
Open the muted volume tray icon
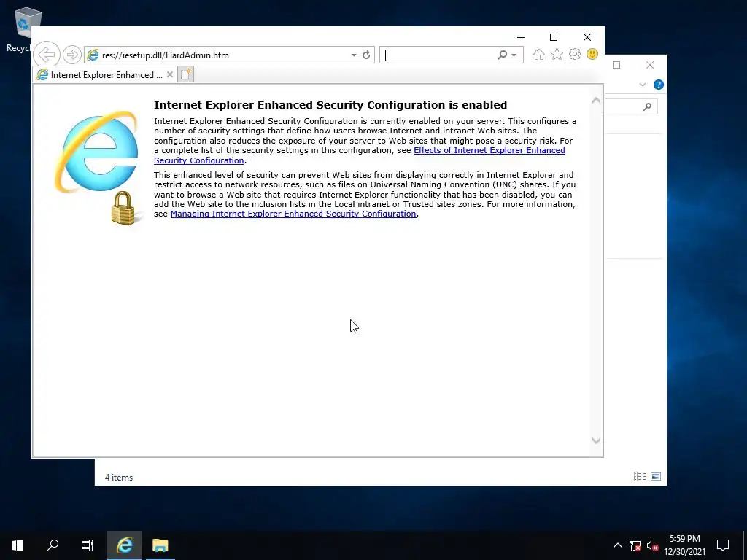pos(653,545)
